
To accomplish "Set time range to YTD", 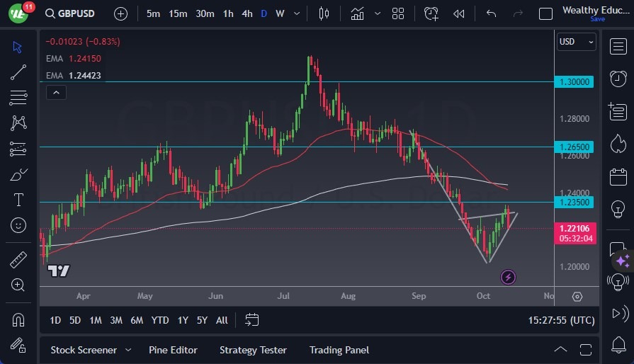I will [x=160, y=320].
